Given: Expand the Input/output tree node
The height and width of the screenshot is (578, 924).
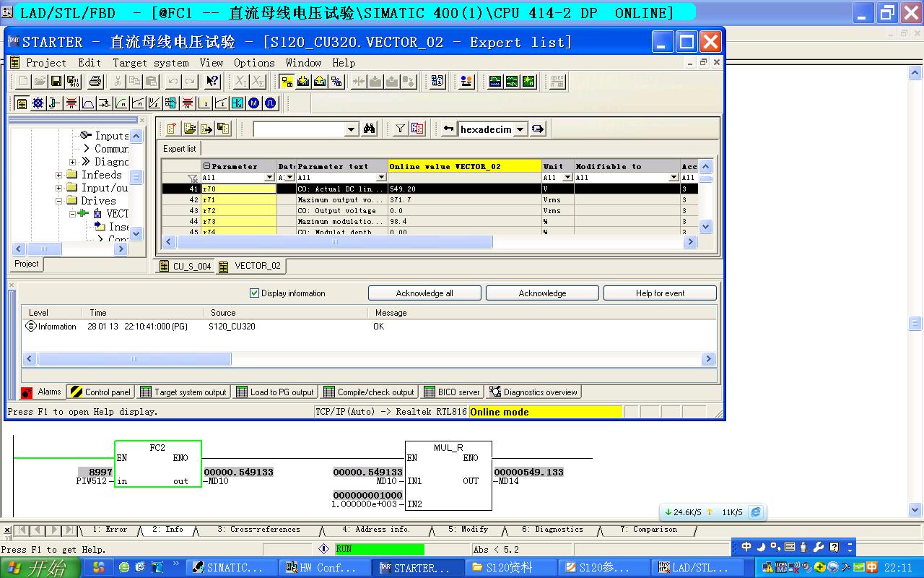Looking at the screenshot, I should (x=58, y=188).
